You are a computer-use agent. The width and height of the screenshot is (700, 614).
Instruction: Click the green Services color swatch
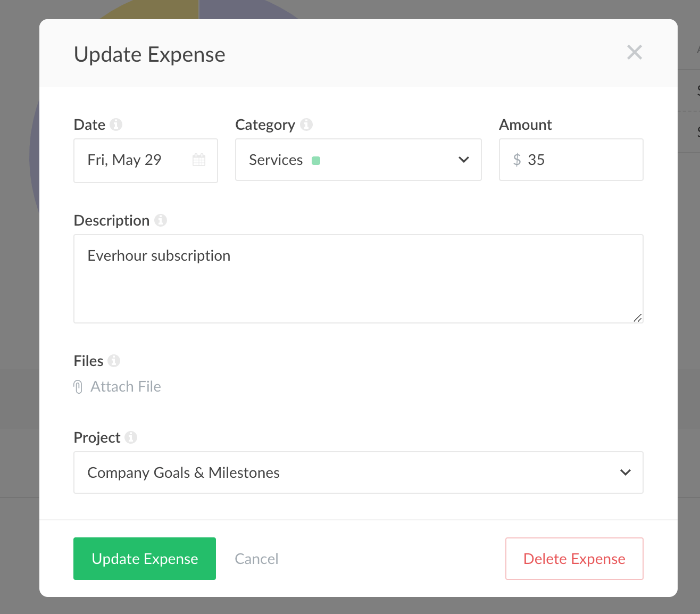pos(316,161)
